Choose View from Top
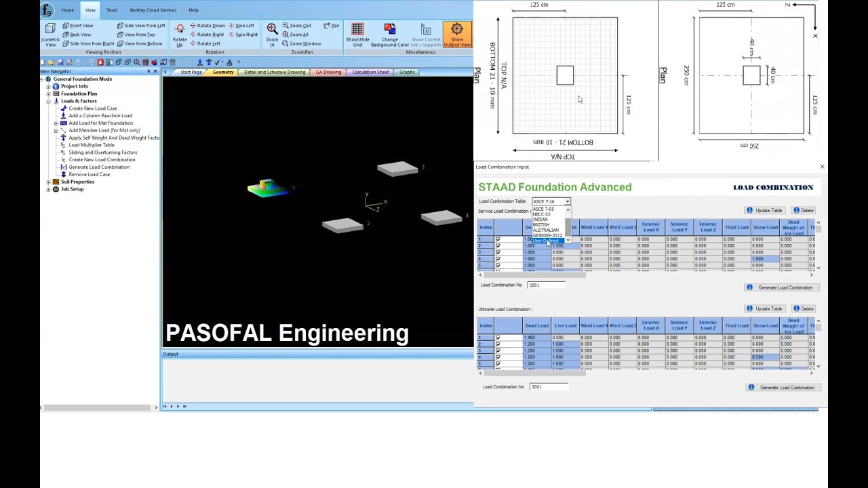Viewport: 868px width, 488px height. [136, 35]
